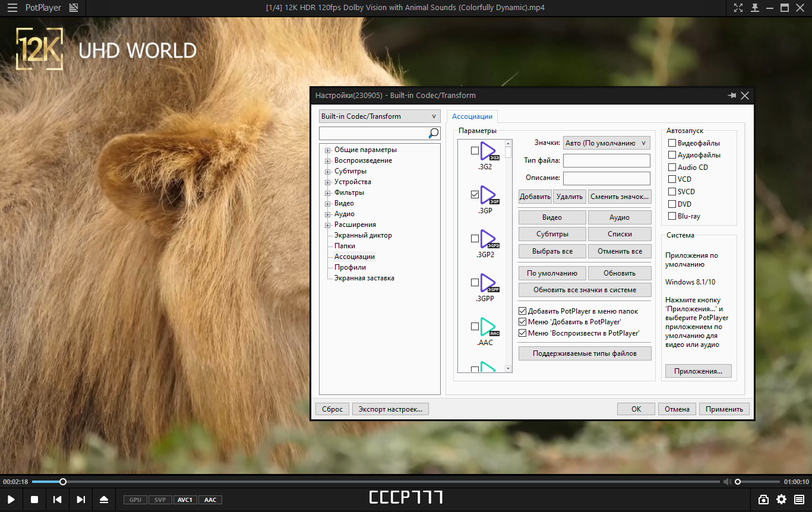Open the Значки icon style dropdown
The image size is (812, 512).
click(606, 143)
